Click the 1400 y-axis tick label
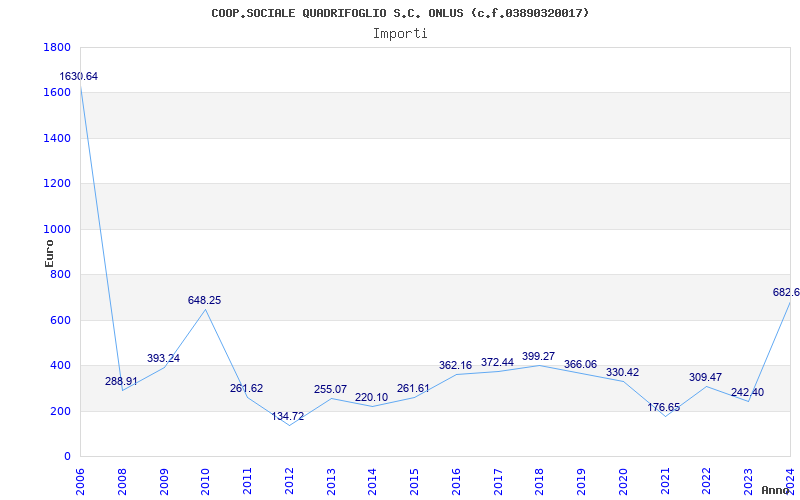The image size is (800, 500). 57,138
